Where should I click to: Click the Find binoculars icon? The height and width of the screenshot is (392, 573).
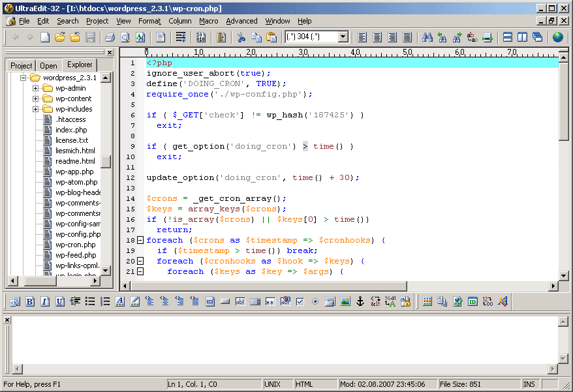pos(427,37)
